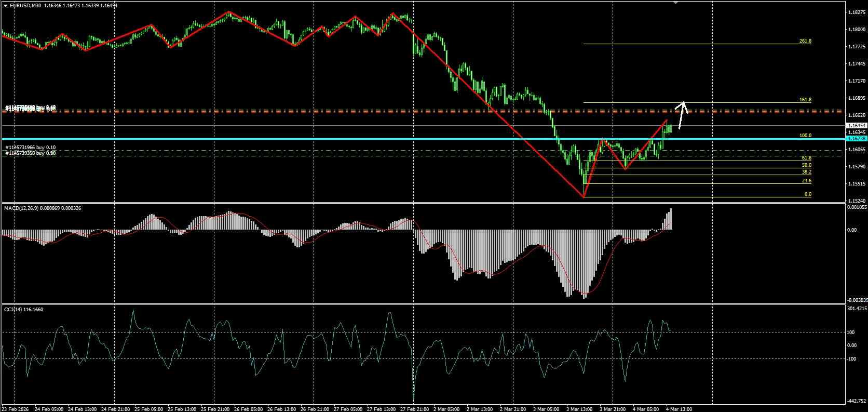Viewport: 868px width, 412px height.
Task: Click the 25 Feb 13:00 time label
Action: pyautogui.click(x=182, y=409)
